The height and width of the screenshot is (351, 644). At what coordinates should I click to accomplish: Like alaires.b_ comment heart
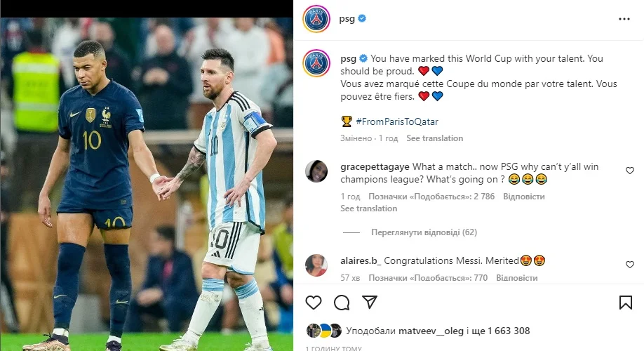coord(630,264)
